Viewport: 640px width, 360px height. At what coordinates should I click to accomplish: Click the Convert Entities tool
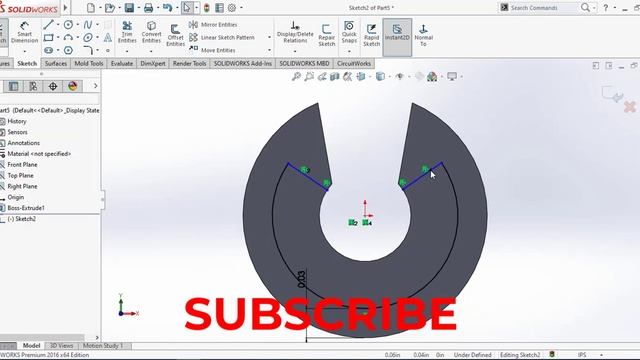point(151,32)
